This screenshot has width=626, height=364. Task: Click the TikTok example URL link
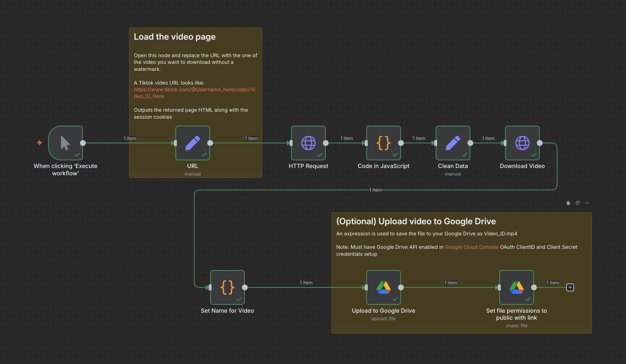(x=194, y=90)
